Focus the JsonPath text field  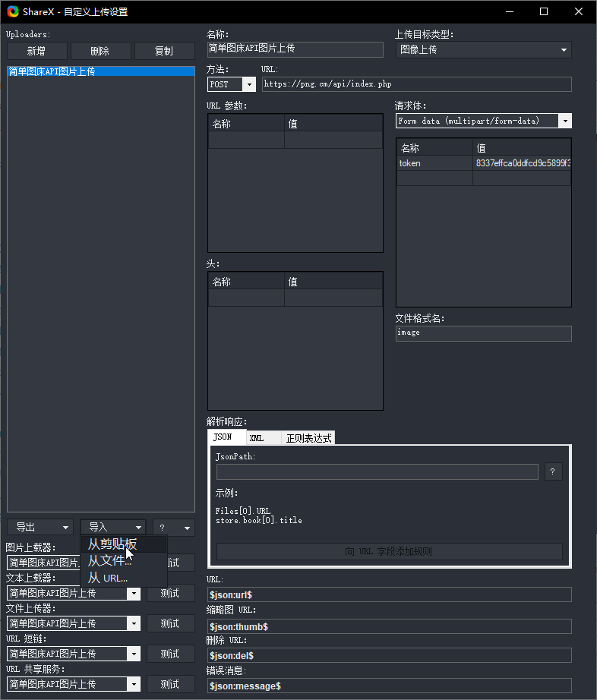(377, 472)
